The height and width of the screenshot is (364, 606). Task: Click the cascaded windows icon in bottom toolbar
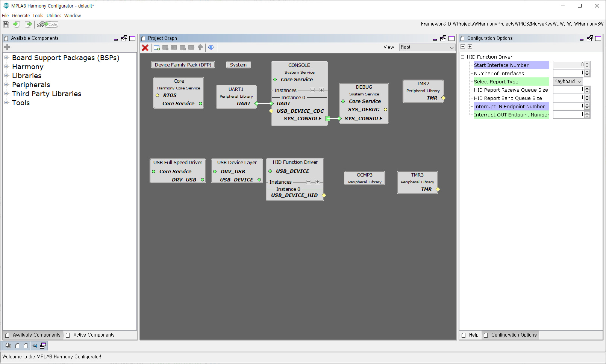(43, 346)
